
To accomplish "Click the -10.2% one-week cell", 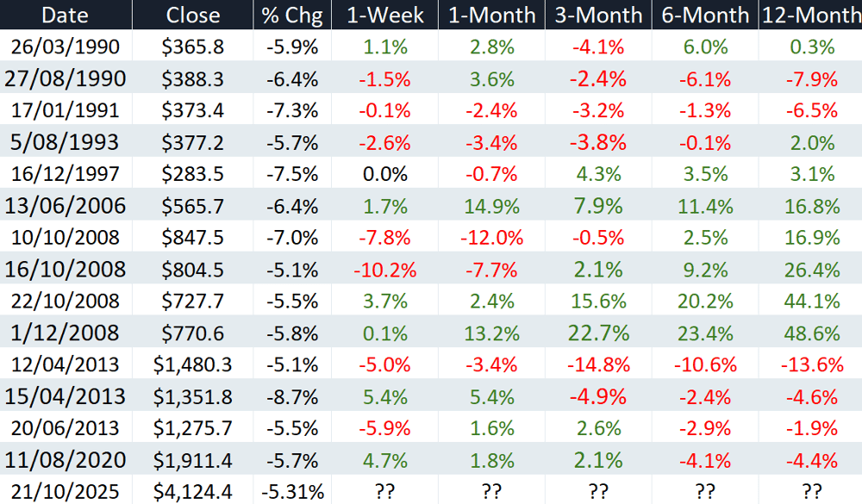I will [384, 270].
